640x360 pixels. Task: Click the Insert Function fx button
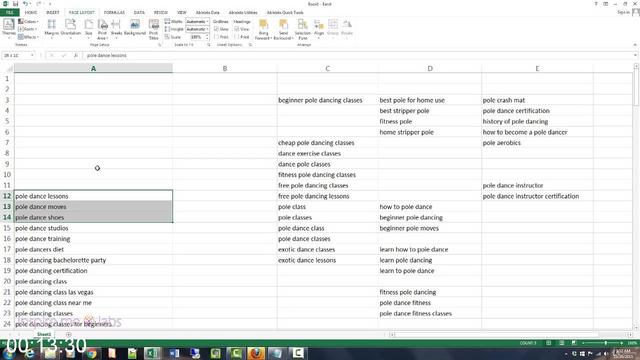76,55
